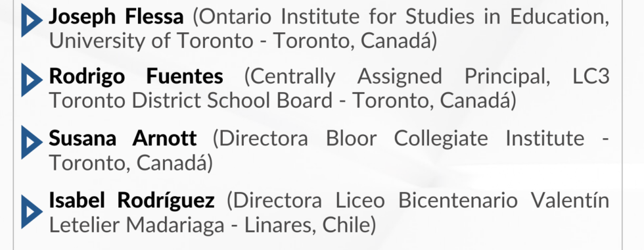Click the Liceo Bicentenario Valentín text
Screen dimensions: 644x250
(x=472, y=201)
